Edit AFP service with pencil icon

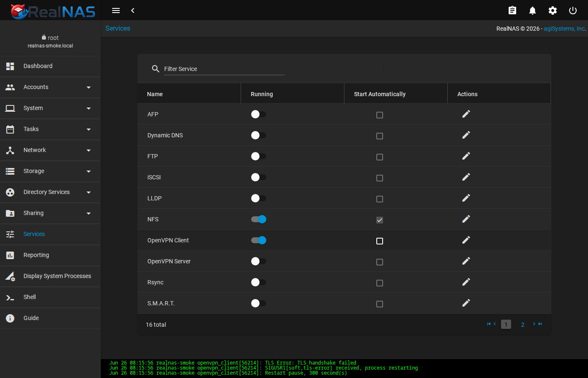tap(466, 114)
